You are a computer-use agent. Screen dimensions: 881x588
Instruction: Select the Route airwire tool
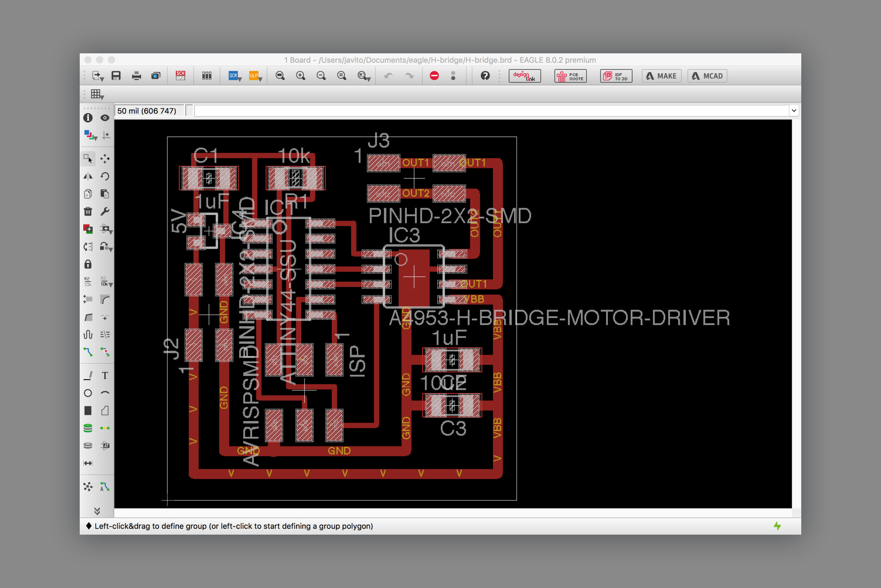(x=88, y=352)
